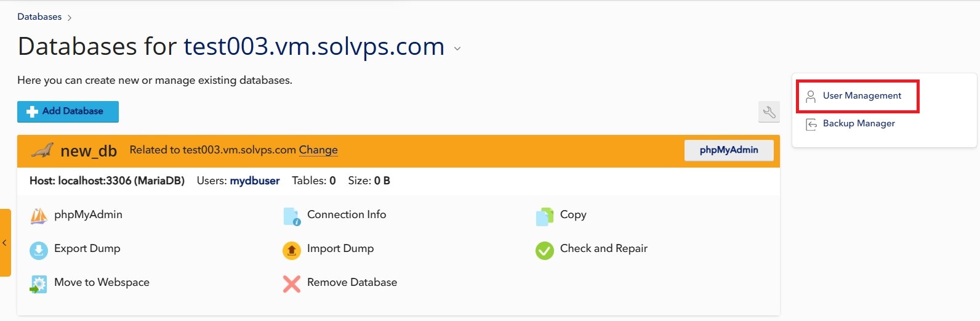Expand the orange side panel handle
Viewport: 980px width, 321px height.
pos(5,243)
